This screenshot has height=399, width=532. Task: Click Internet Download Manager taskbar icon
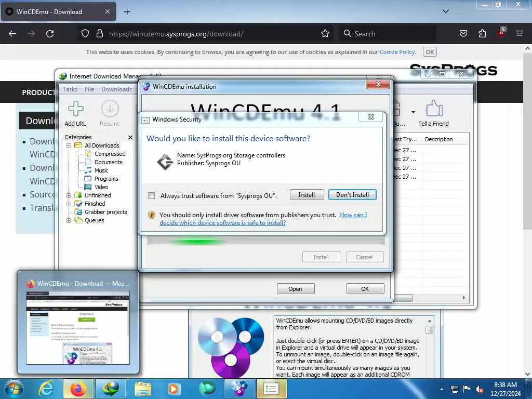(x=111, y=389)
